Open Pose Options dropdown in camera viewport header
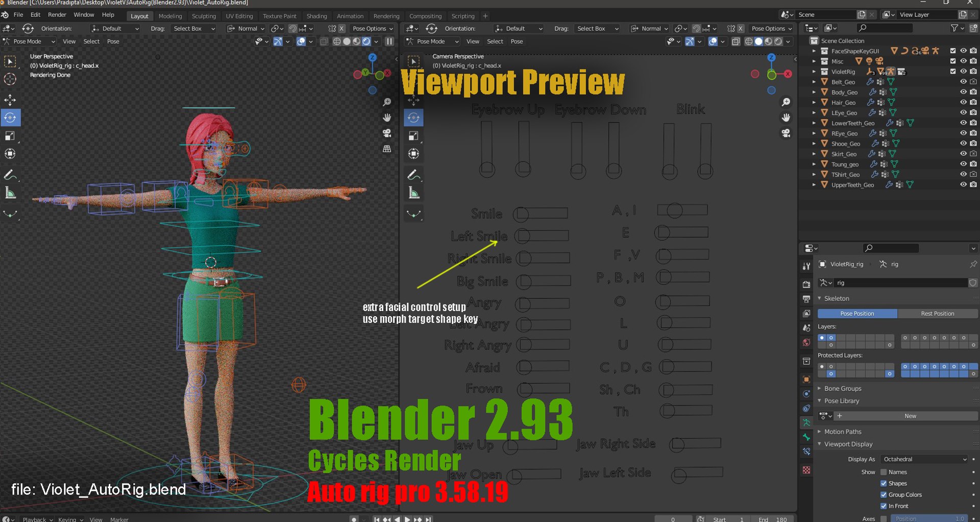The height and width of the screenshot is (522, 980). [x=772, y=29]
